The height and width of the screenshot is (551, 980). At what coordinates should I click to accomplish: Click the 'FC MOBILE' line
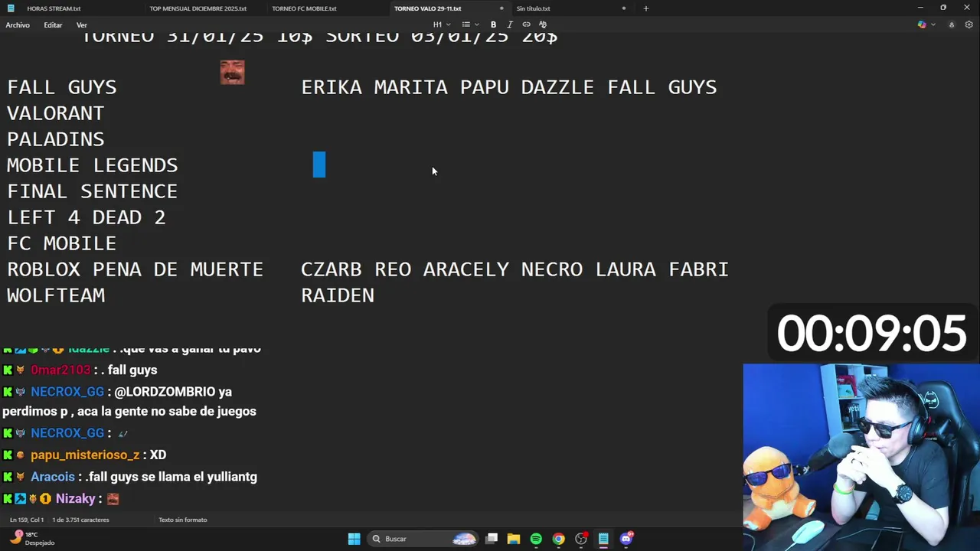[62, 243]
